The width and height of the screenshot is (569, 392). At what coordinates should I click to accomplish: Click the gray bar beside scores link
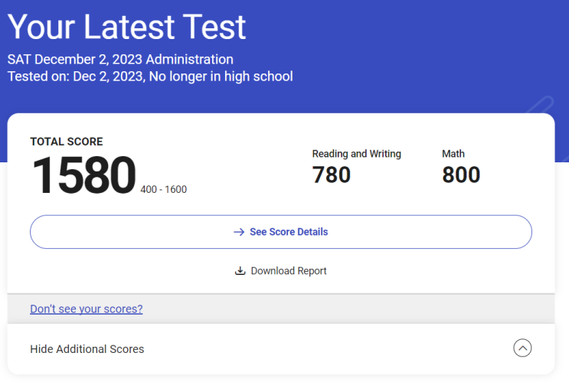(281, 309)
